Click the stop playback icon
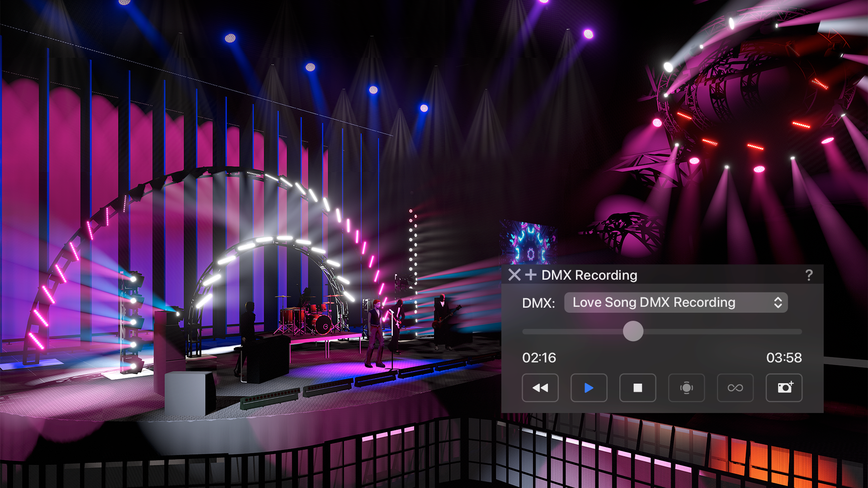 click(x=638, y=388)
